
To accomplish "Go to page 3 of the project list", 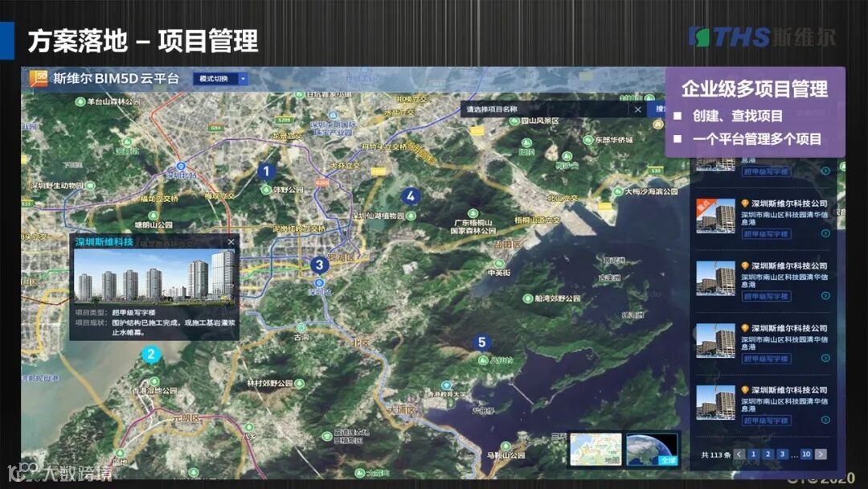I will (782, 454).
